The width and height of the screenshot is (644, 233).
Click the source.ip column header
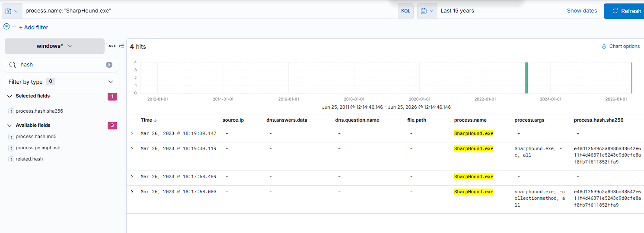click(x=233, y=120)
